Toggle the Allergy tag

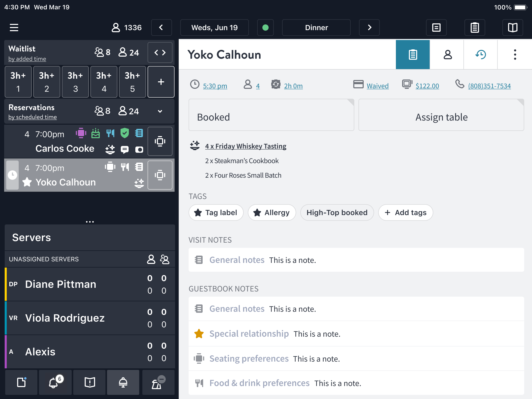point(272,212)
